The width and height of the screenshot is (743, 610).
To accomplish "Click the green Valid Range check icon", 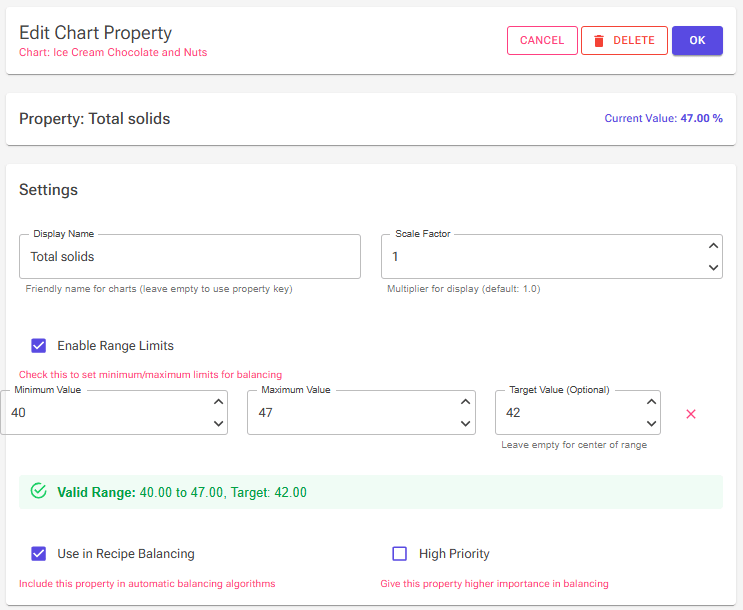I will pyautogui.click(x=38, y=491).
